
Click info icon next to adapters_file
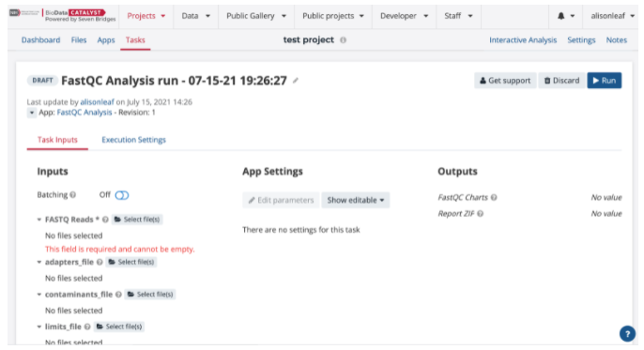point(100,262)
